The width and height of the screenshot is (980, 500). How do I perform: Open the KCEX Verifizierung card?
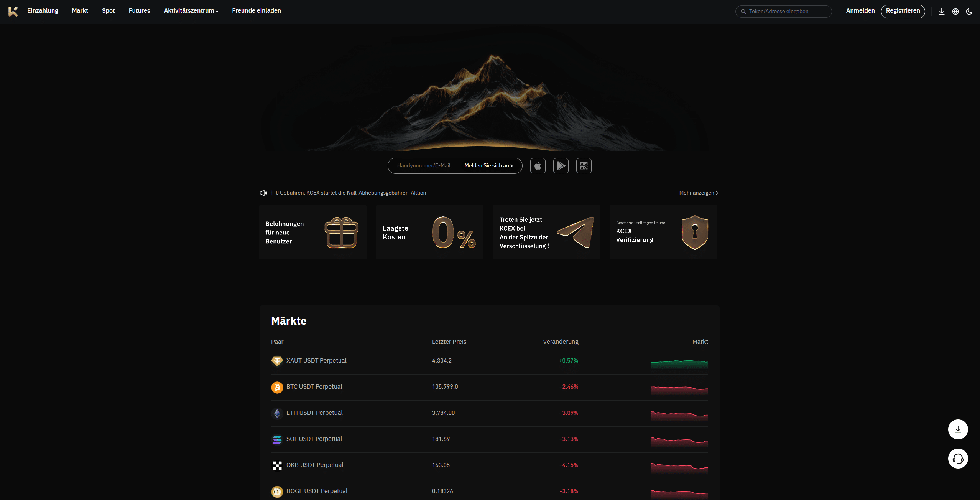(x=663, y=232)
